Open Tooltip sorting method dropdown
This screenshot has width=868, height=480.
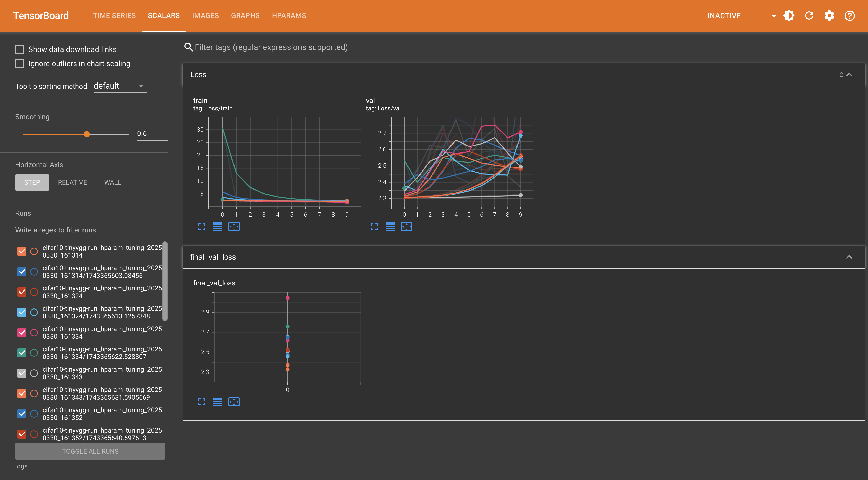tap(120, 86)
